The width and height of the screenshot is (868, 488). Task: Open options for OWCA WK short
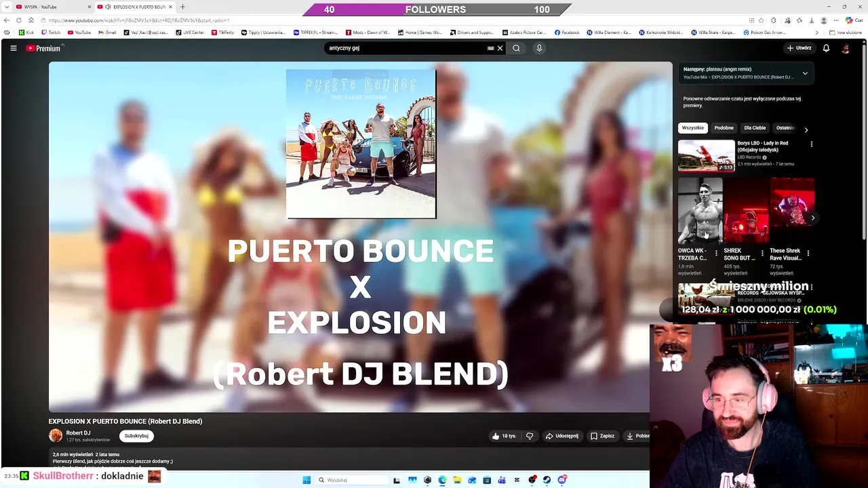point(716,253)
